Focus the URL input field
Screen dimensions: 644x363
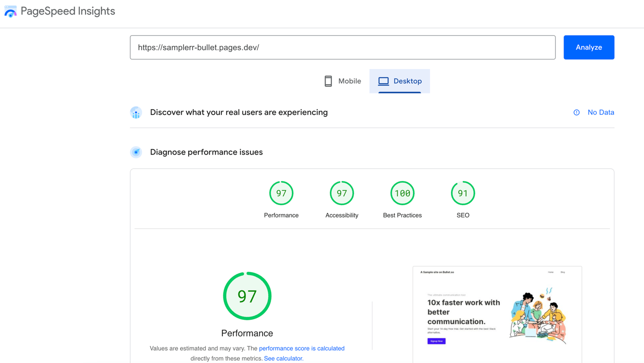(343, 47)
